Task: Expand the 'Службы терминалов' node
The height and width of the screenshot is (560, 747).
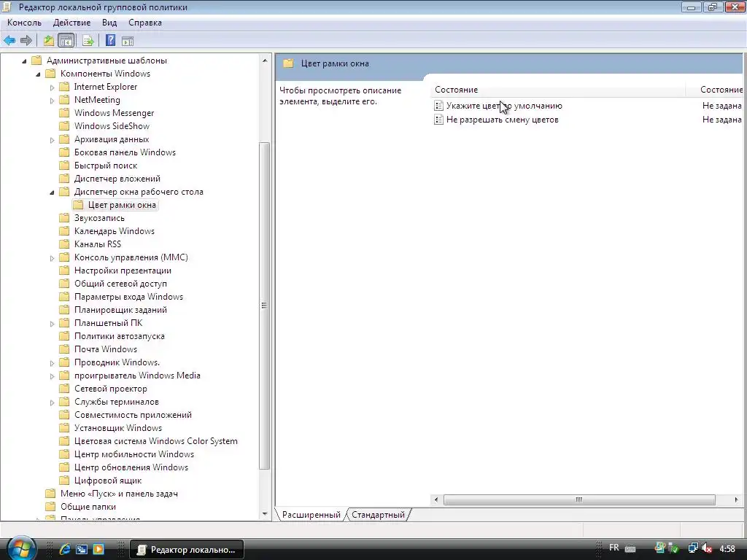Action: (52, 402)
